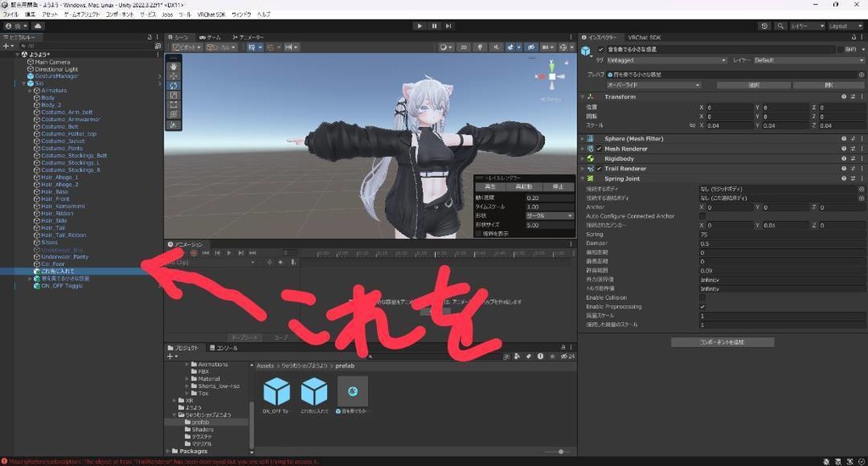Switch to the Game view tab
The height and width of the screenshot is (466, 868).
(x=210, y=37)
